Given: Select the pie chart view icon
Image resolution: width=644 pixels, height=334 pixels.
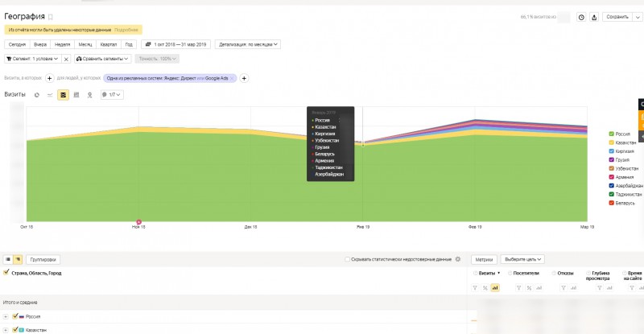Looking at the screenshot, I should 36,95.
